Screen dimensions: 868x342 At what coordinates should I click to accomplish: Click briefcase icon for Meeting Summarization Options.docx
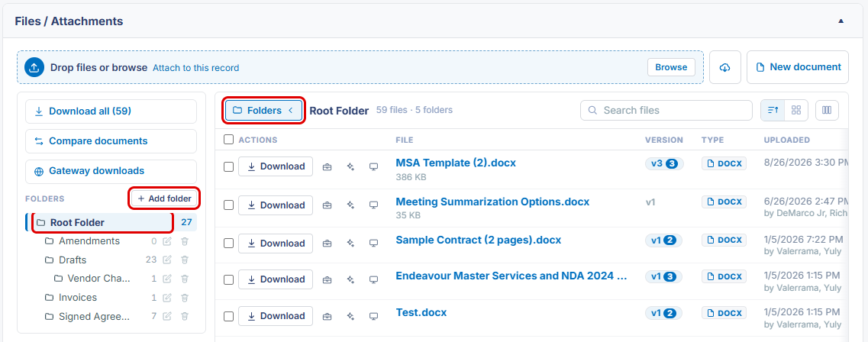coord(328,205)
